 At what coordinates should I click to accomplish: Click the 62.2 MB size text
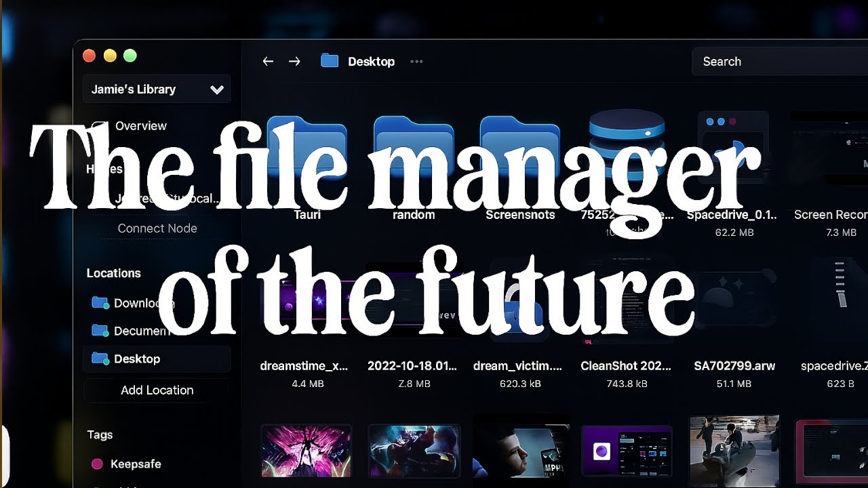[x=734, y=232]
